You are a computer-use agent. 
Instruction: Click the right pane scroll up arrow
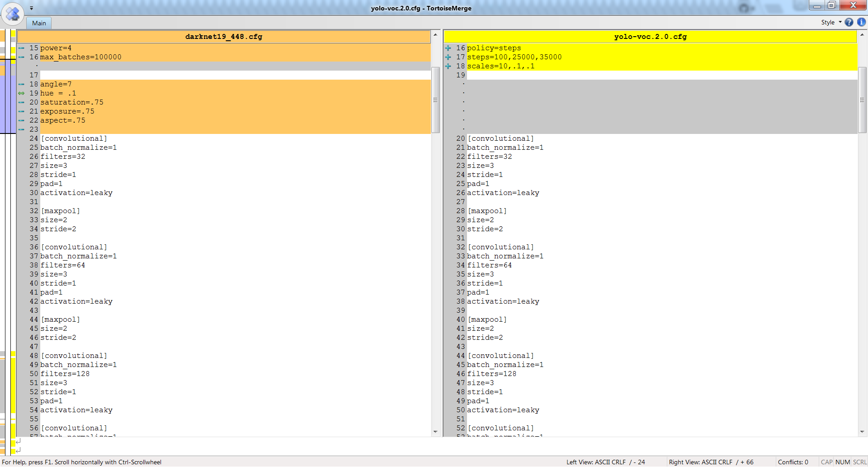coord(862,35)
